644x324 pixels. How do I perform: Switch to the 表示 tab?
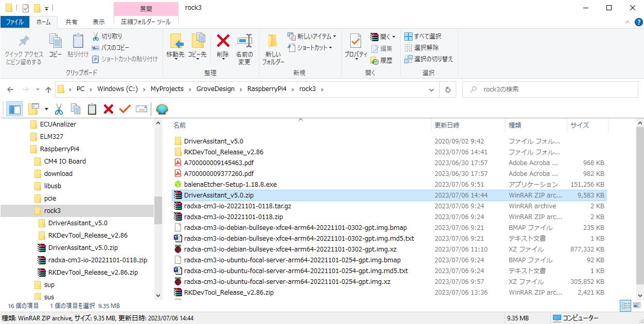(99, 22)
